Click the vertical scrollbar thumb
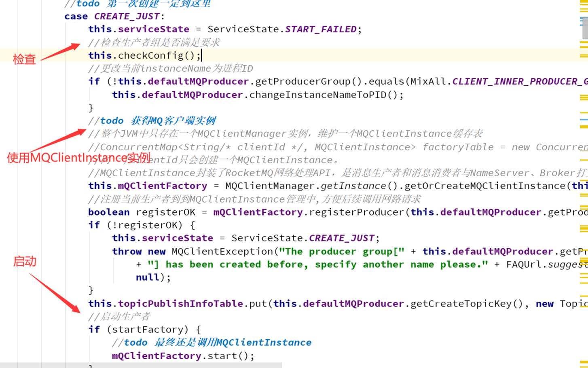 pyautogui.click(x=585, y=27)
